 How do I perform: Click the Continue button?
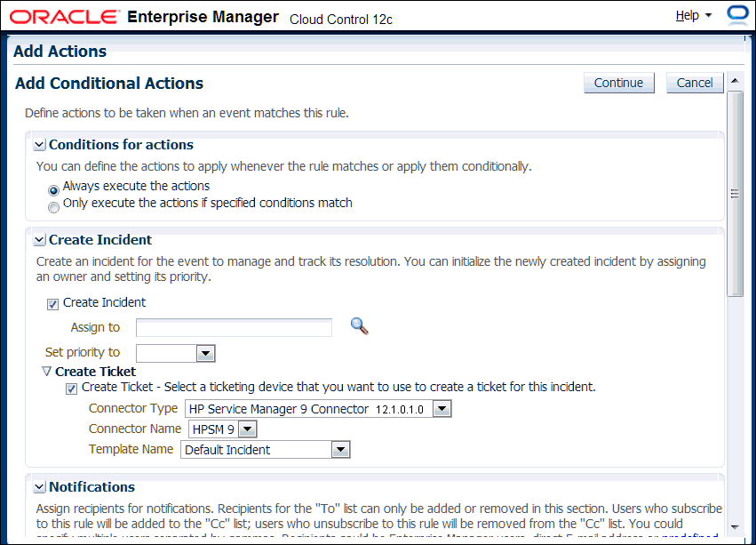coord(618,83)
